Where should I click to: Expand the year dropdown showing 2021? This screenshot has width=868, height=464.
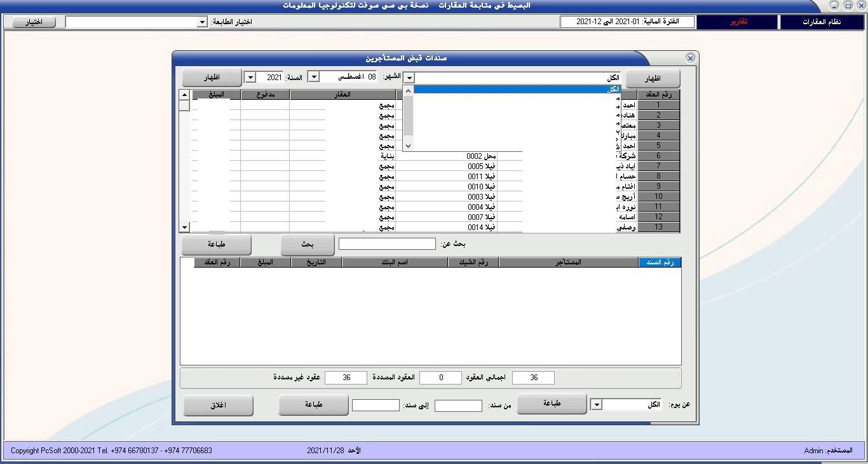(250, 77)
